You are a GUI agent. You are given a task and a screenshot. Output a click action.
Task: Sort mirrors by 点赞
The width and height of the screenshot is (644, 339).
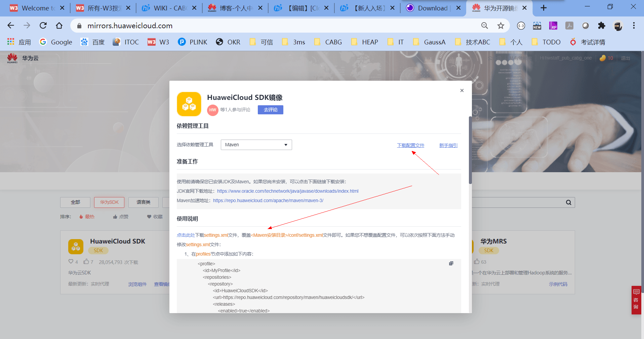tap(121, 217)
